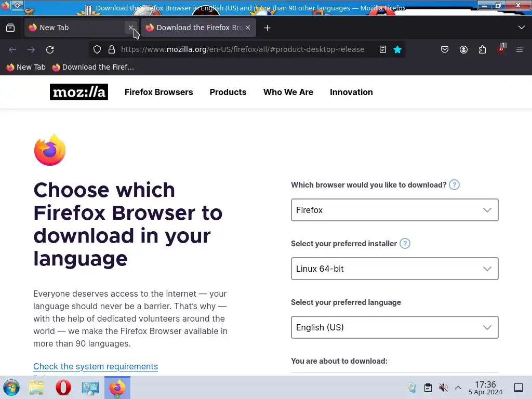
Task: Click the yellow tray notification icon
Action: tap(412, 388)
